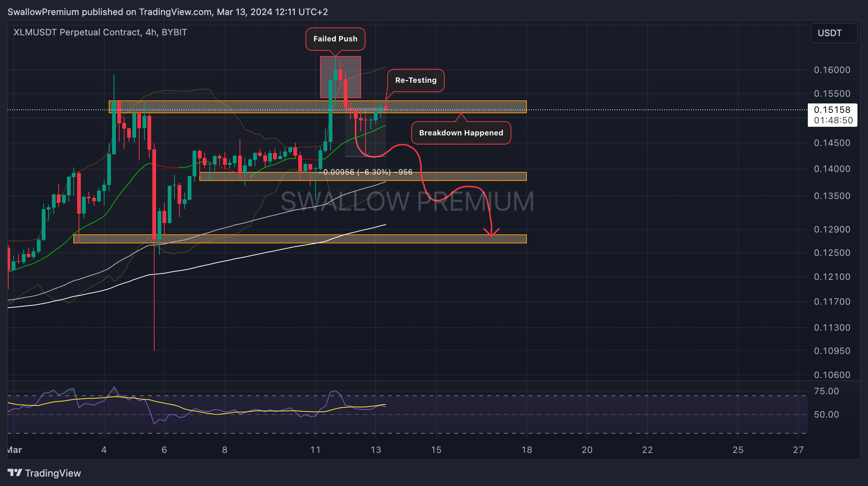868x486 pixels.
Task: Click the TradingView logo
Action: 44,473
